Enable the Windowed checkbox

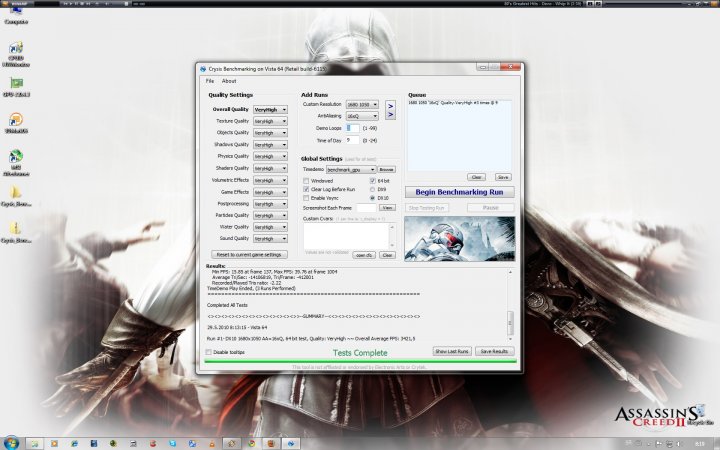coord(306,181)
